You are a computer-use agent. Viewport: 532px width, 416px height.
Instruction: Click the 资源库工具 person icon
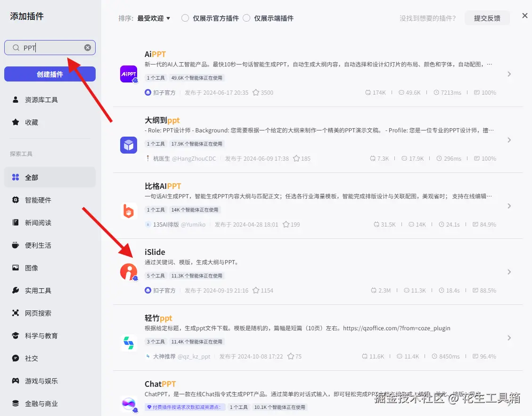click(15, 99)
